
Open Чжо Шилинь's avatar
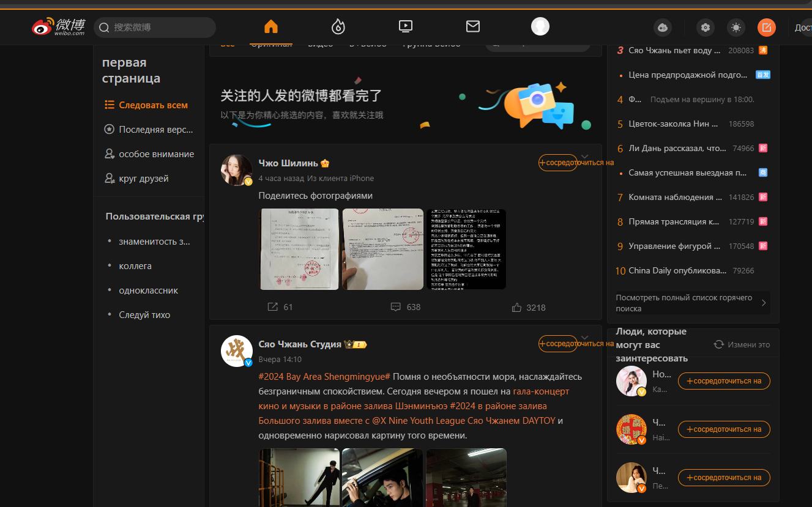[236, 170]
